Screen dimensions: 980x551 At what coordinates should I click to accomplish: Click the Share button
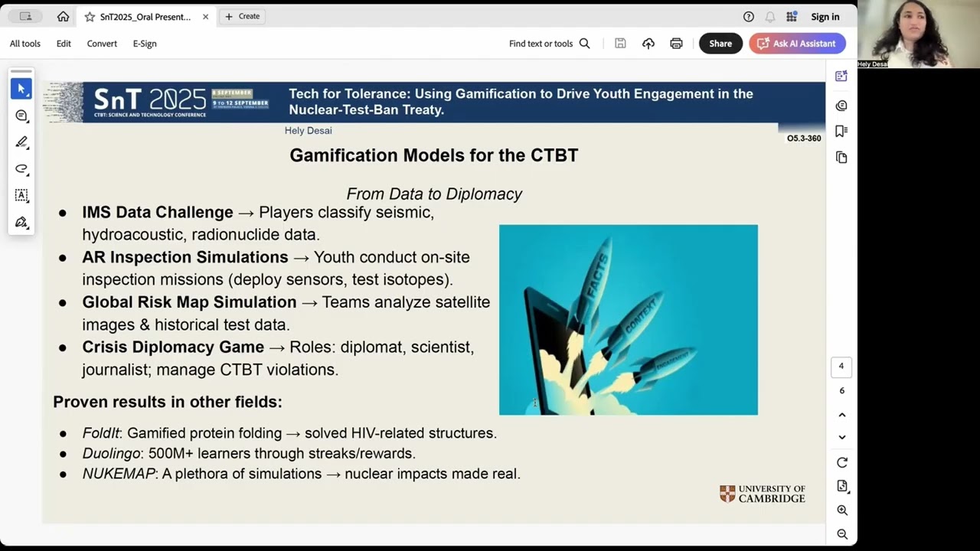pos(720,44)
